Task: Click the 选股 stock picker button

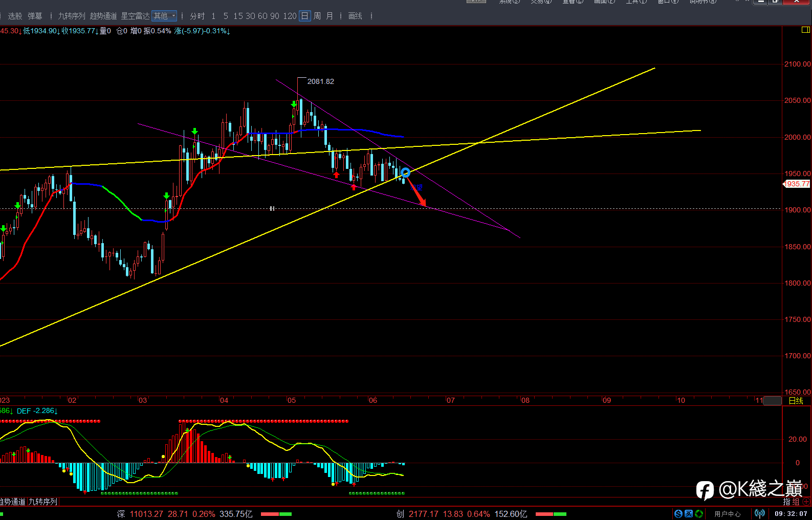Action: pyautogui.click(x=15, y=16)
